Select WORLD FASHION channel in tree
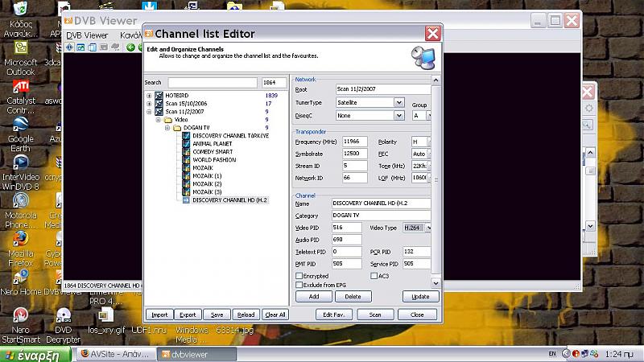This screenshot has width=644, height=362. (214, 159)
